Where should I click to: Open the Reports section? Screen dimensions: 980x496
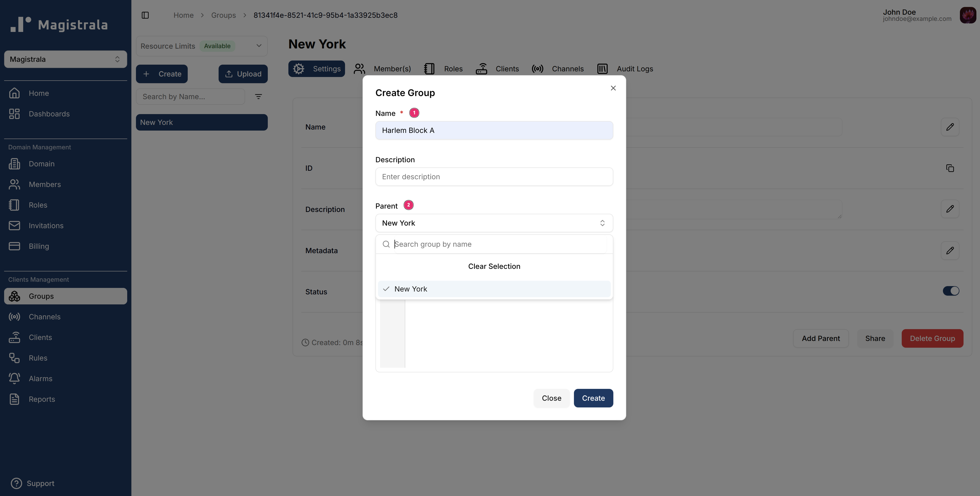[x=42, y=399]
